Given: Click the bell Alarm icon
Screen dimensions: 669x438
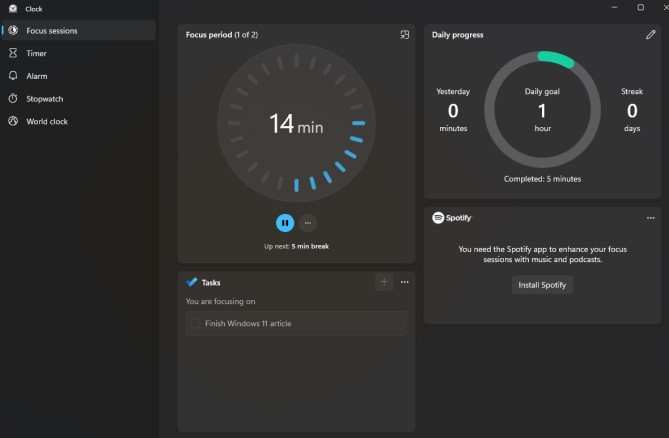Looking at the screenshot, I should [x=13, y=75].
